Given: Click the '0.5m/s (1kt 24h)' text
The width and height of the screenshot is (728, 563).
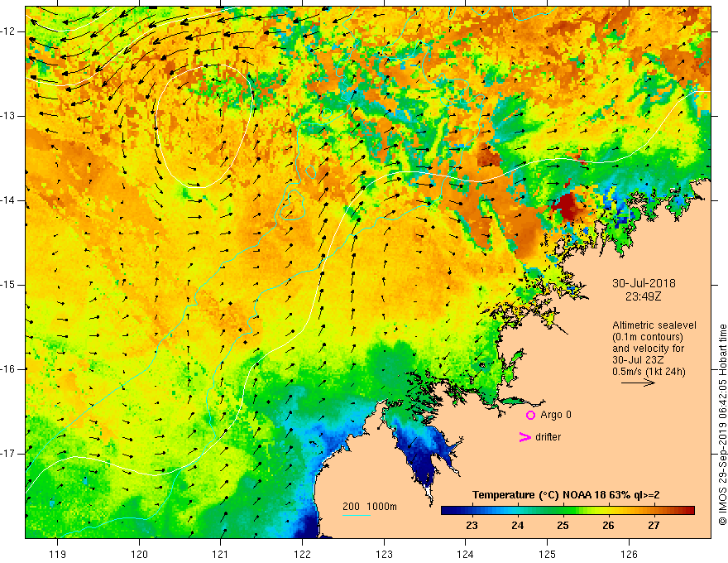Looking at the screenshot, I should [x=649, y=372].
